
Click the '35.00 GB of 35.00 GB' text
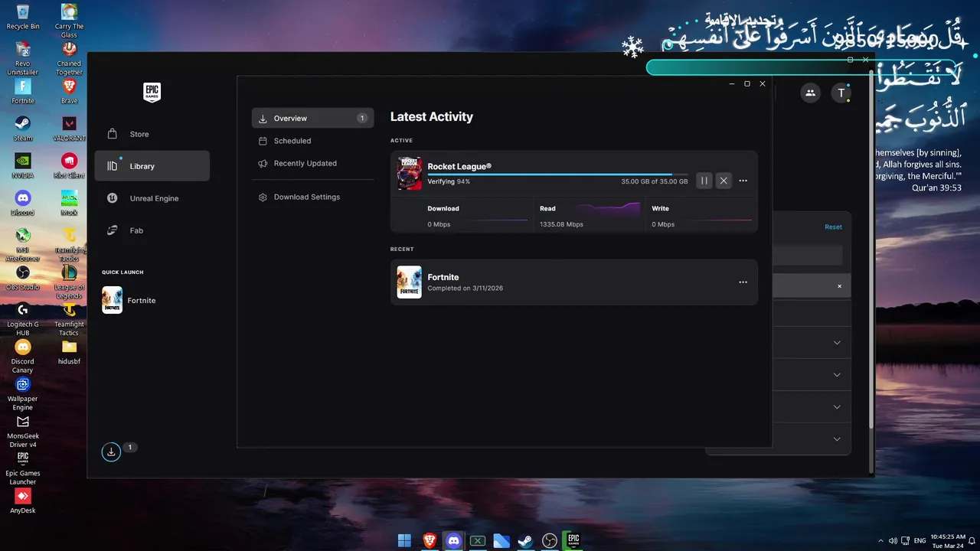pos(655,181)
